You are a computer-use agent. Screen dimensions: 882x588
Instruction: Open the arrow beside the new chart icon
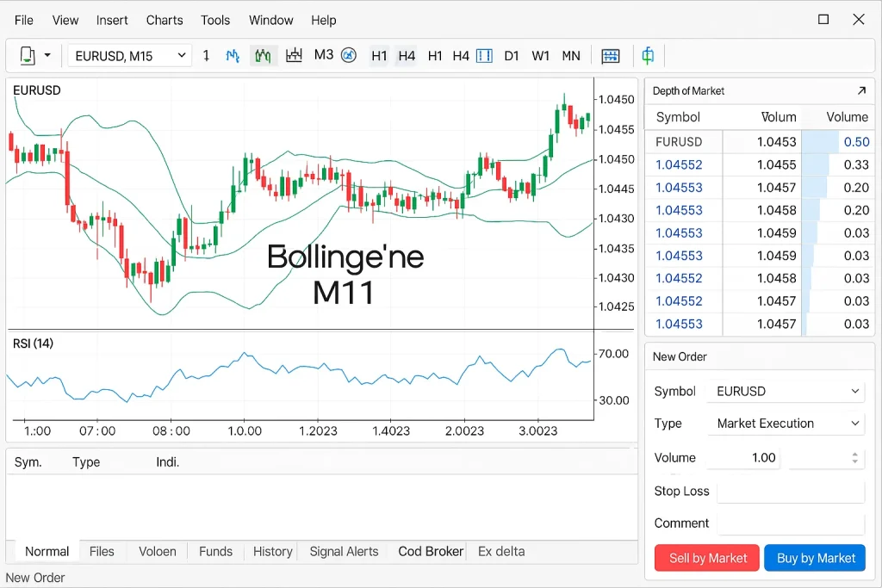47,55
